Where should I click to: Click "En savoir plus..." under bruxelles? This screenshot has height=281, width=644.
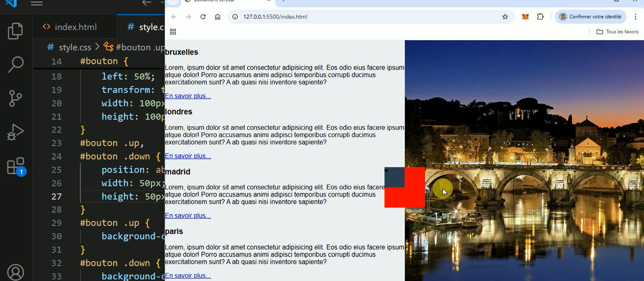tap(188, 96)
